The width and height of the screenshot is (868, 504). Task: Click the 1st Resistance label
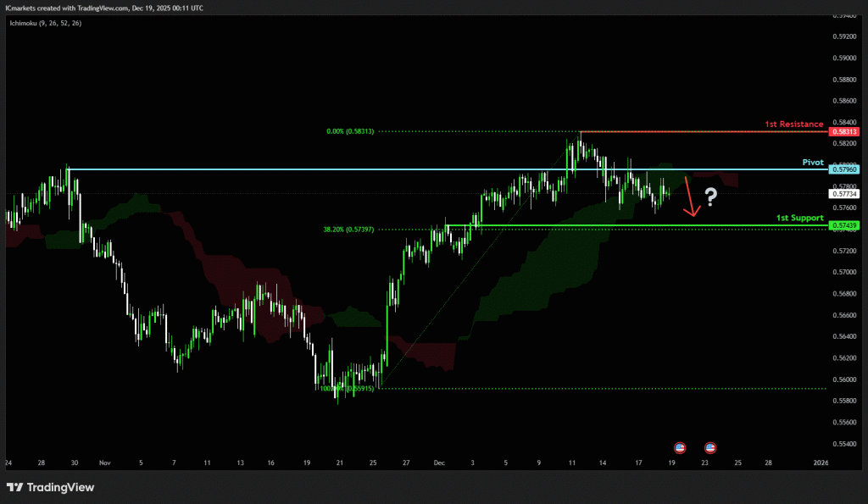pos(793,125)
